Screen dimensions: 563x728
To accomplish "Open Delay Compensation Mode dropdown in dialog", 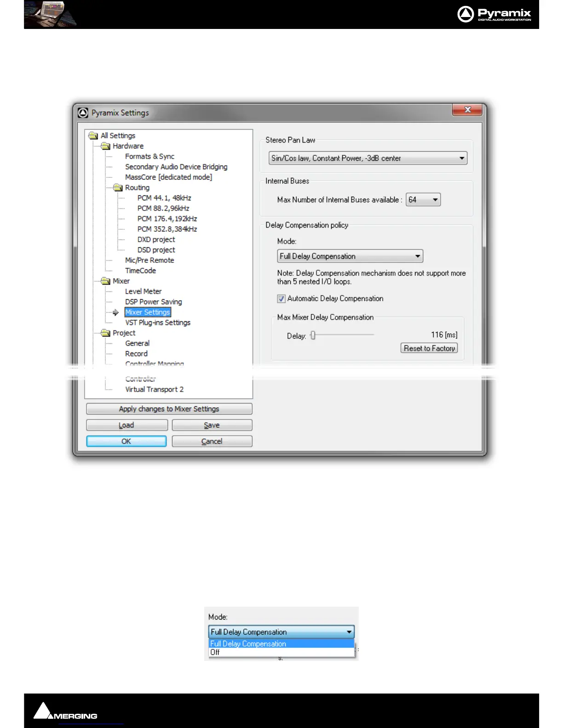I will pyautogui.click(x=350, y=256).
